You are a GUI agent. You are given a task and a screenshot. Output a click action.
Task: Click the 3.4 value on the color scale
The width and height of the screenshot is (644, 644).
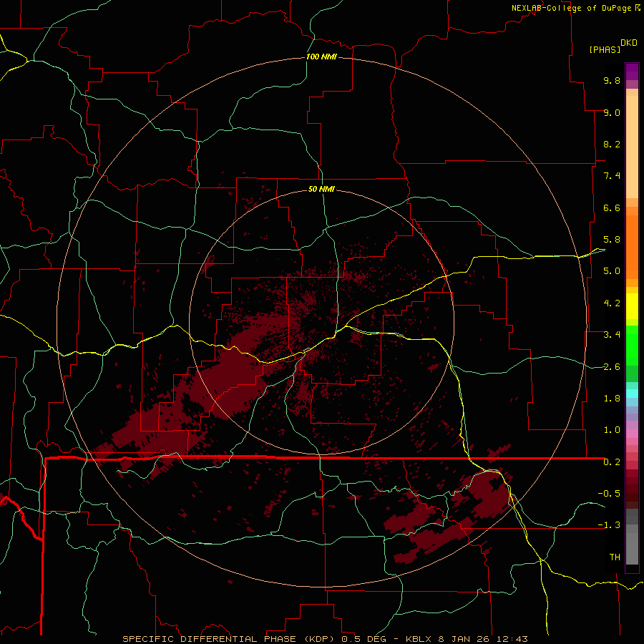[612, 335]
